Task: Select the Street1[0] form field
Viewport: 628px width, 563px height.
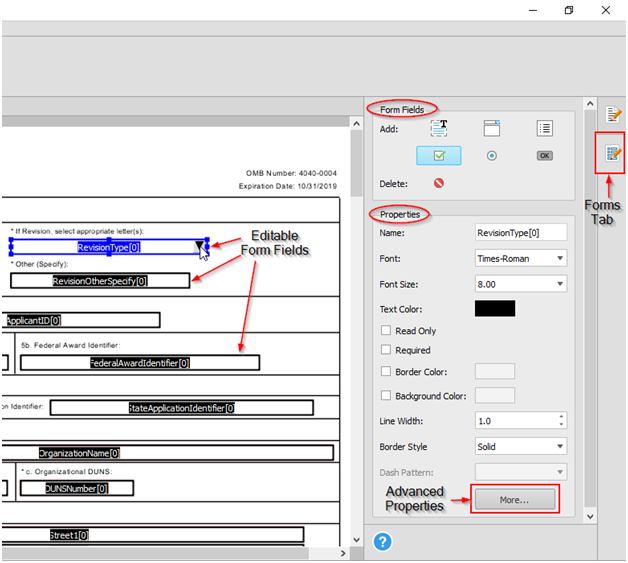Action: (153, 535)
